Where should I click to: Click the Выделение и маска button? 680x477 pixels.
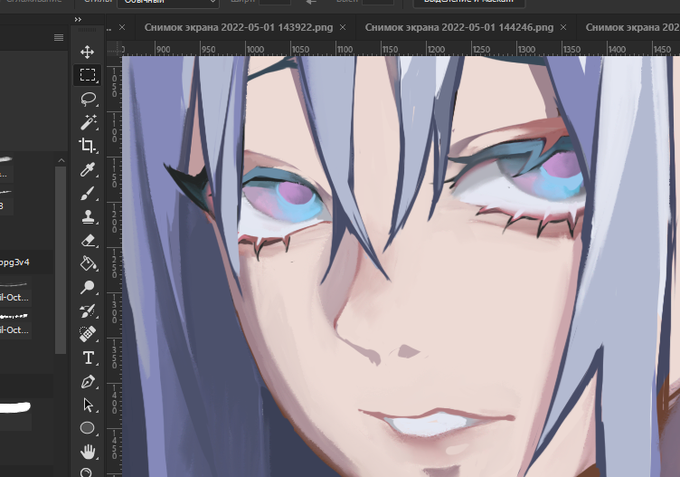point(469,2)
